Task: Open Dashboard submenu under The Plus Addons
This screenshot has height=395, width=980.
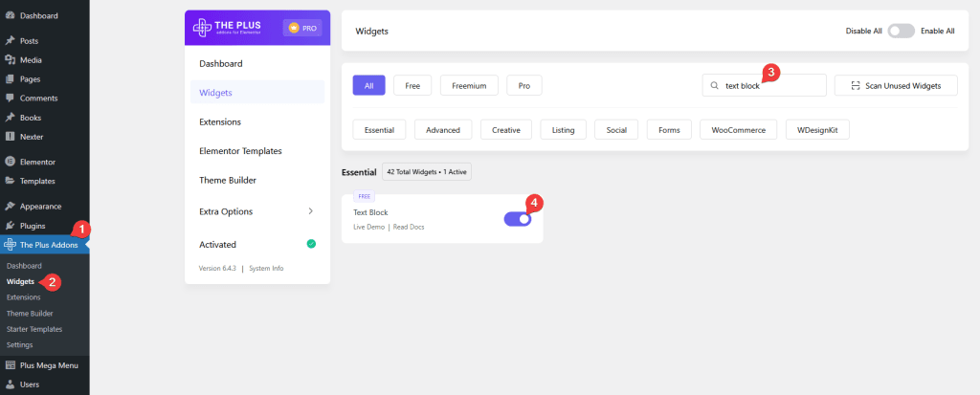Action: coord(24,266)
